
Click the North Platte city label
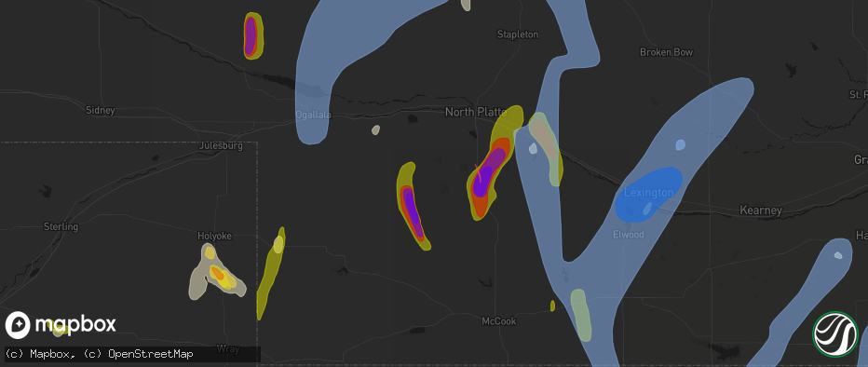(x=476, y=112)
